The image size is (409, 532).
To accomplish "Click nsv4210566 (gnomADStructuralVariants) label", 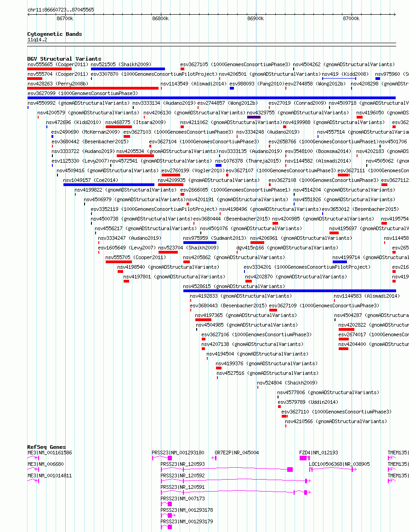I will pyautogui.click(x=336, y=422).
